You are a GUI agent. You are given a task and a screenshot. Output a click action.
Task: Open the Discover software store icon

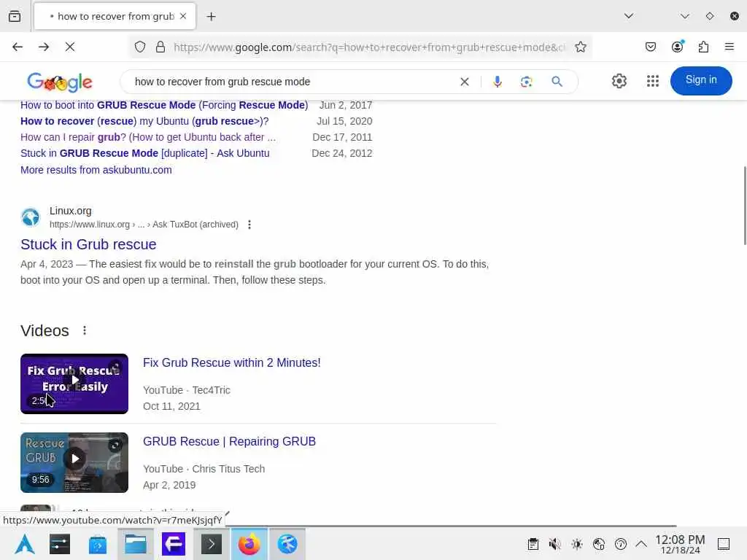[x=98, y=544]
